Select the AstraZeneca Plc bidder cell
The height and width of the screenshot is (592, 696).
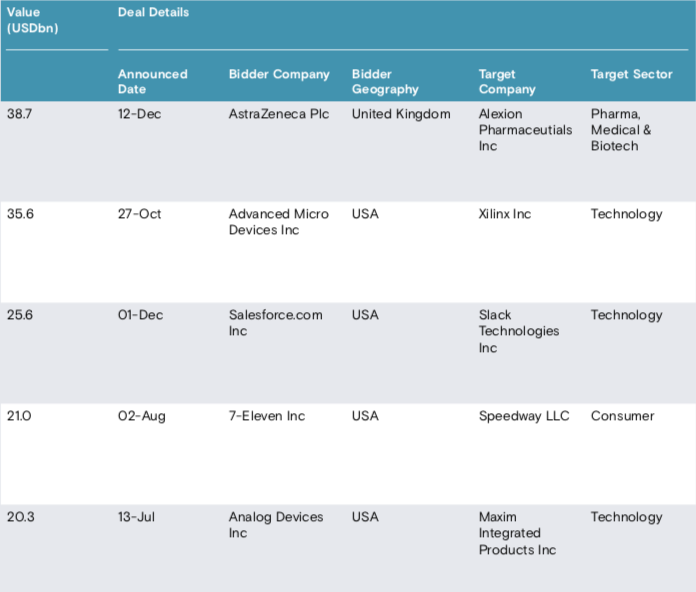278,114
